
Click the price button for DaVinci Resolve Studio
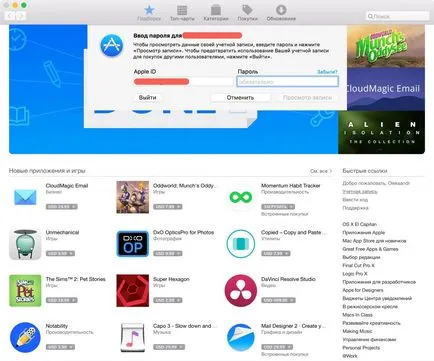tap(278, 300)
